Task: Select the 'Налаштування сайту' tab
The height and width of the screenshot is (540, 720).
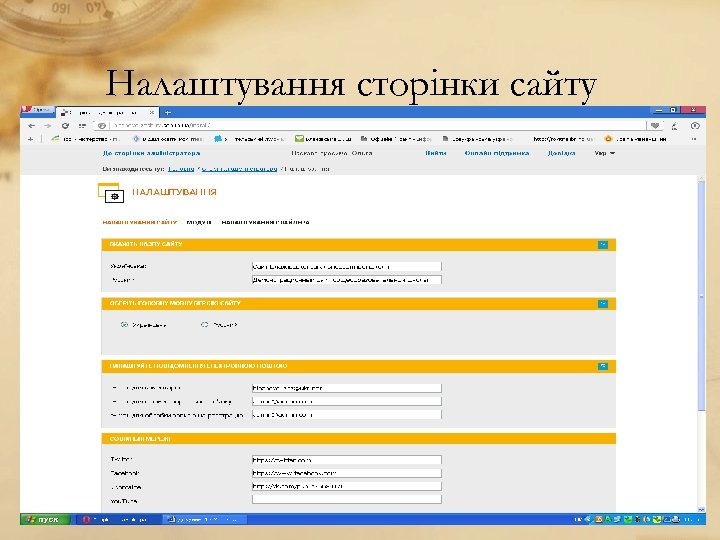Action: click(x=140, y=222)
